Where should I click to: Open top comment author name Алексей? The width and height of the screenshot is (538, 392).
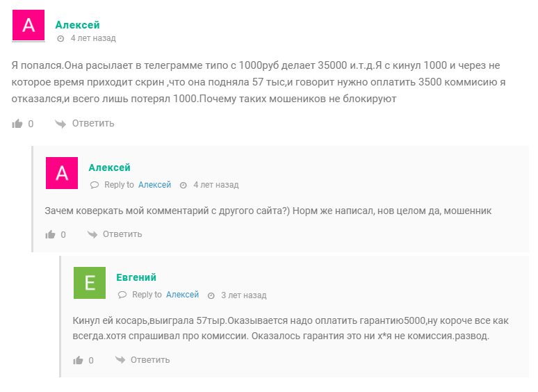(x=77, y=25)
